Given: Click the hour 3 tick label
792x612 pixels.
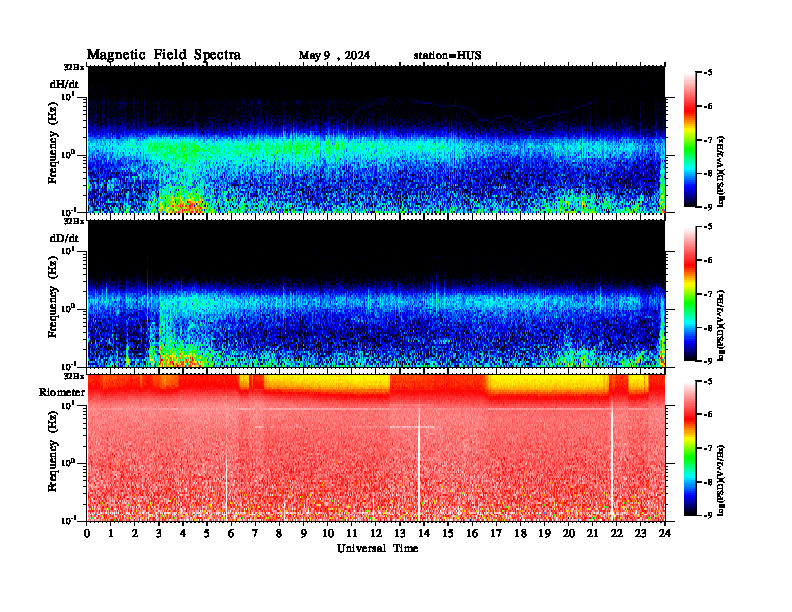Looking at the screenshot, I should click(x=159, y=533).
